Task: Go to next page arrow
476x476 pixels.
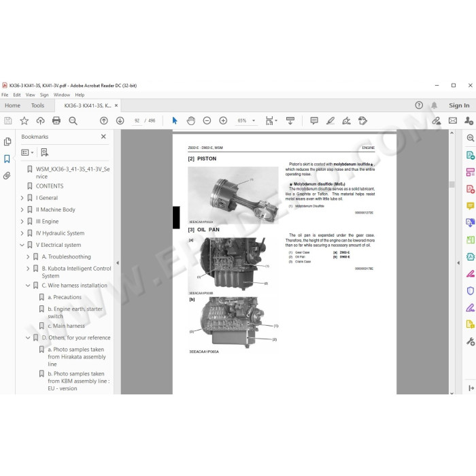Action: (x=120, y=121)
